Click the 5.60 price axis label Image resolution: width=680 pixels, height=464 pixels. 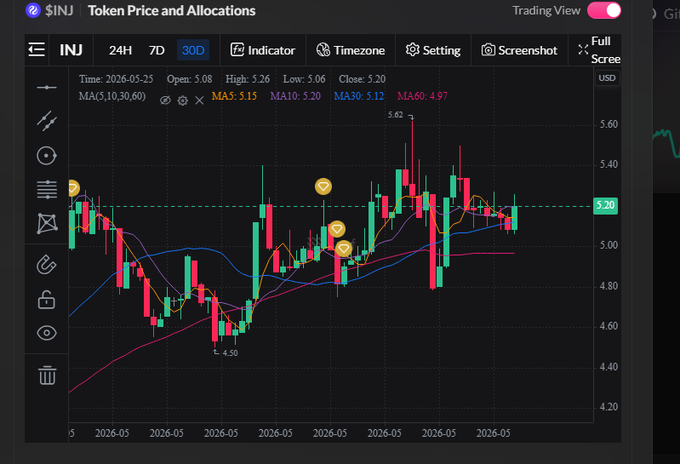[608, 124]
